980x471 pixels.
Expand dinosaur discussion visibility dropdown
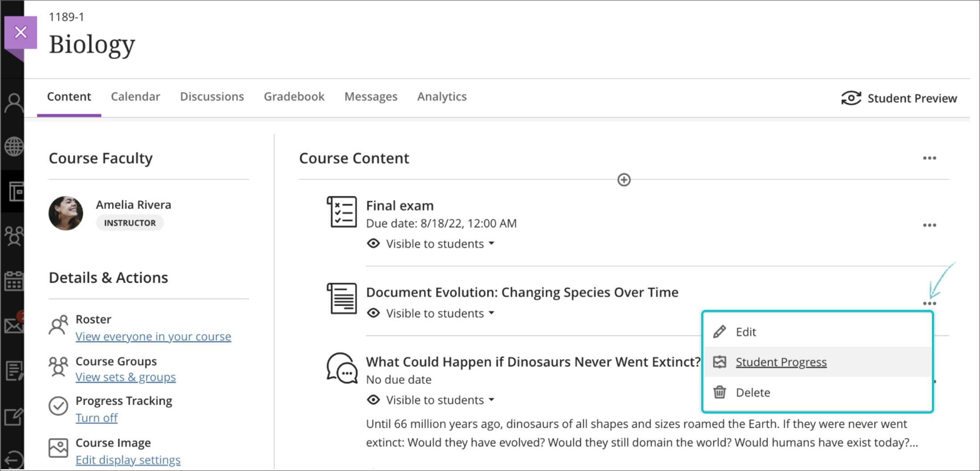pyautogui.click(x=491, y=400)
